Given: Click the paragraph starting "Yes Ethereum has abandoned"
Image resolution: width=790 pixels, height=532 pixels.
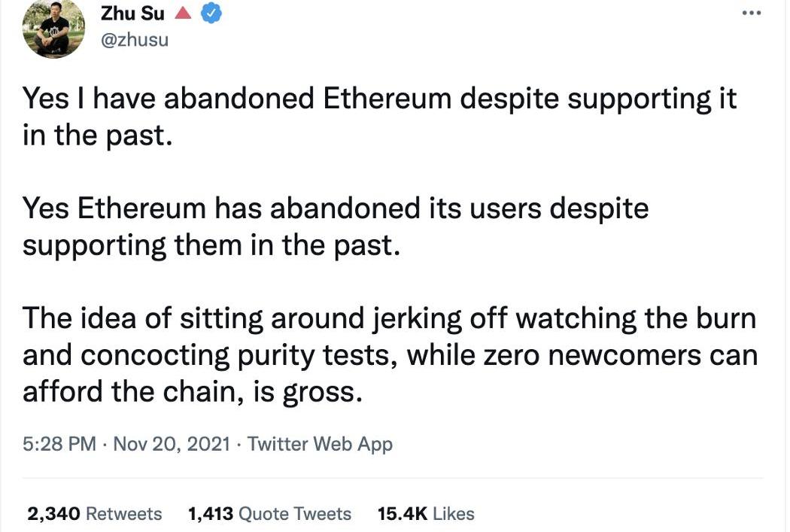Looking at the screenshot, I should 335,226.
